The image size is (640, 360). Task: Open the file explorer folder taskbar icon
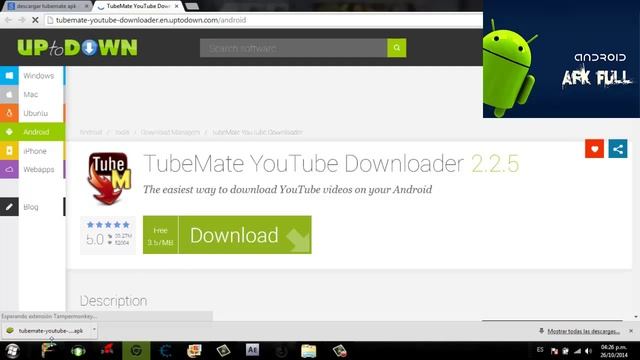pyautogui.click(x=309, y=351)
